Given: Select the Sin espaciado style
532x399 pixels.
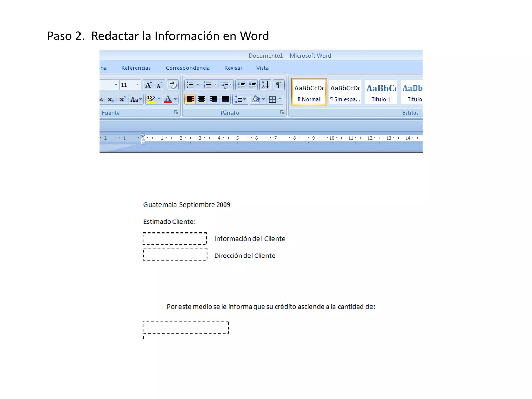Looking at the screenshot, I should pyautogui.click(x=345, y=92).
